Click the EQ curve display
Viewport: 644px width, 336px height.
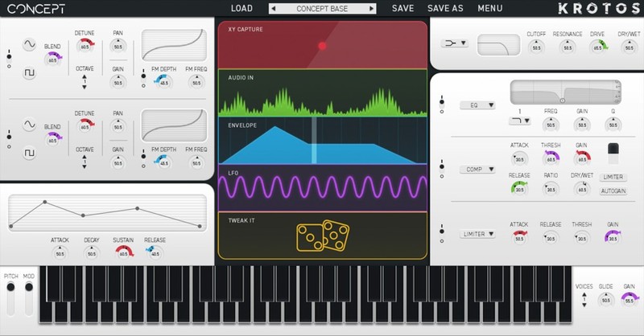(x=566, y=92)
